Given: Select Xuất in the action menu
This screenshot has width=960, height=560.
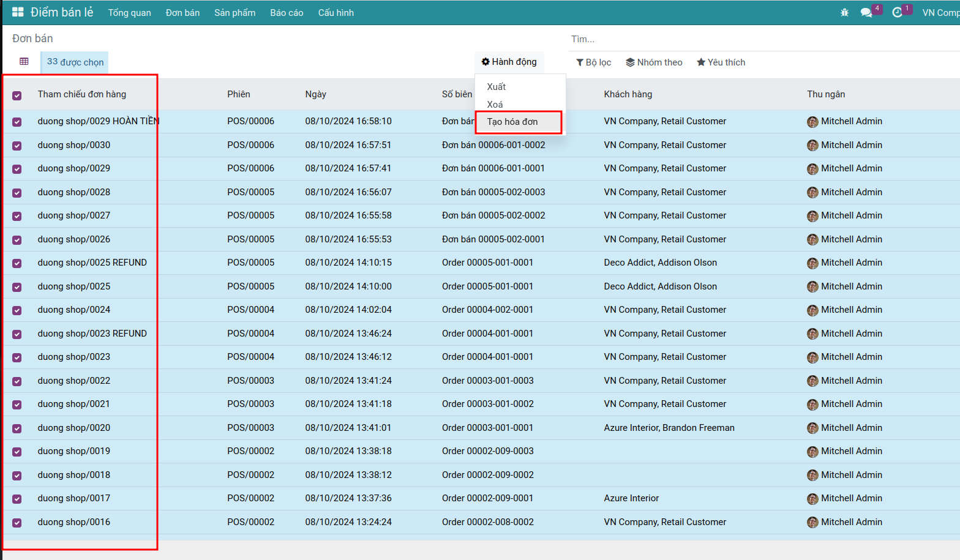Looking at the screenshot, I should (x=497, y=87).
